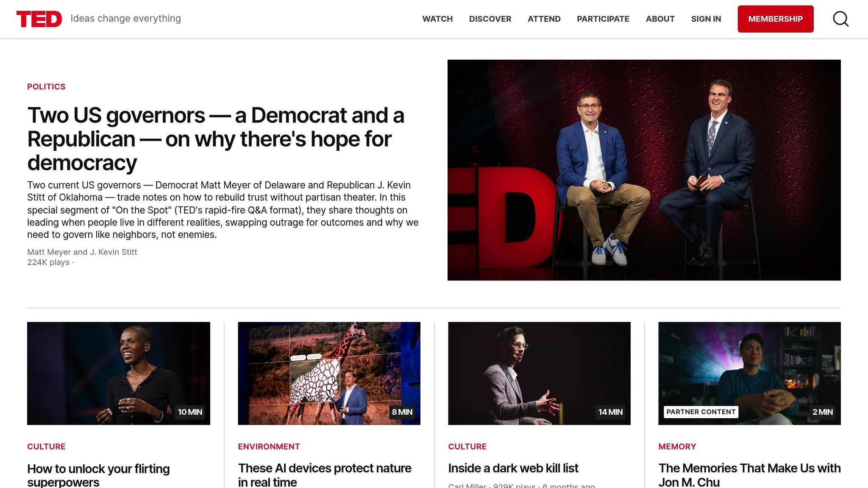Click the POLITICS category label
Viewport: 868px width, 488px height.
pyautogui.click(x=46, y=87)
